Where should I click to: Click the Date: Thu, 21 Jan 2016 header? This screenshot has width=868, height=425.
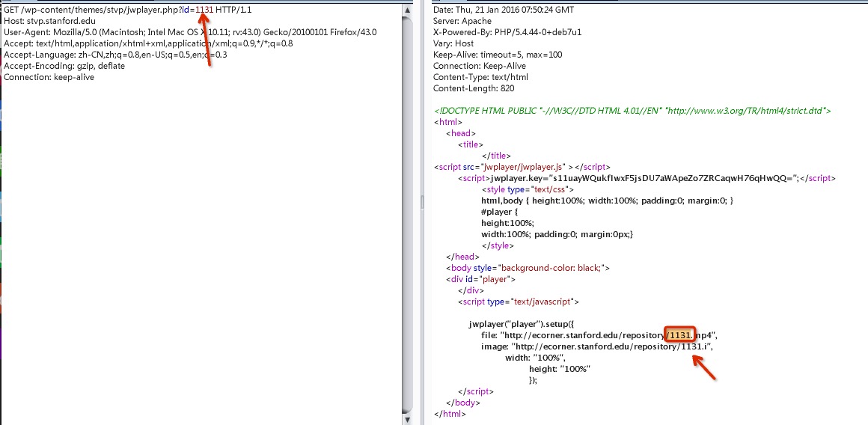coord(503,10)
